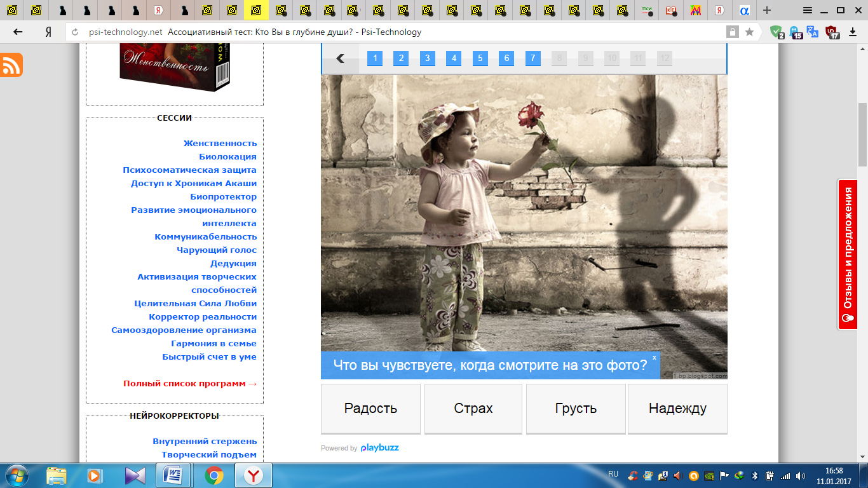
Task: Jump to quiz question 1
Action: click(375, 58)
